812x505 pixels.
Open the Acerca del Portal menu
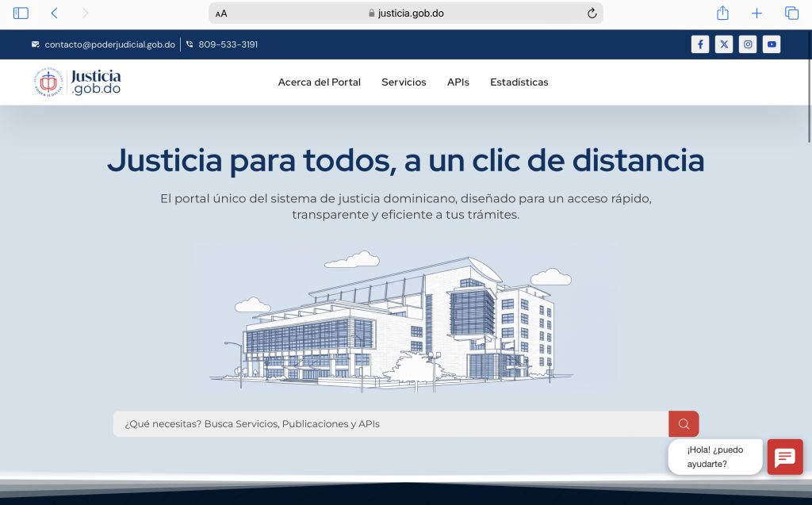point(319,82)
